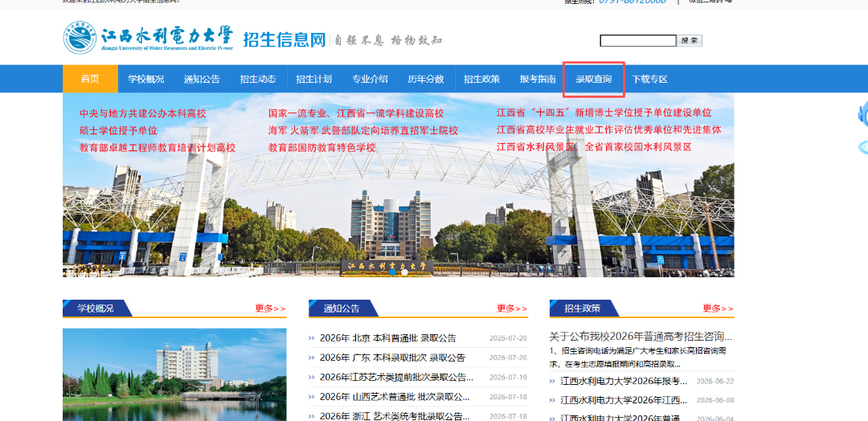The width and height of the screenshot is (868, 421).
Task: Open 报考指南 menu item
Action: coord(538,79)
